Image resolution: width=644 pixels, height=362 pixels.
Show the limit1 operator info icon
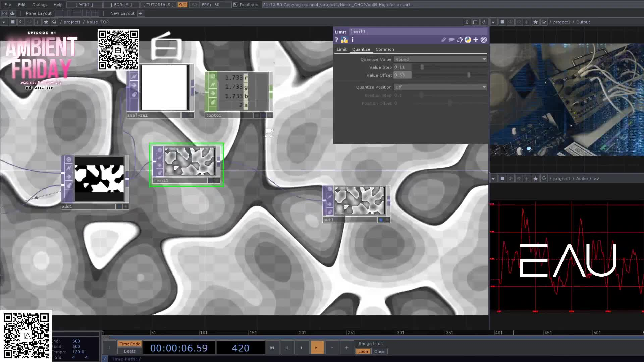point(352,40)
